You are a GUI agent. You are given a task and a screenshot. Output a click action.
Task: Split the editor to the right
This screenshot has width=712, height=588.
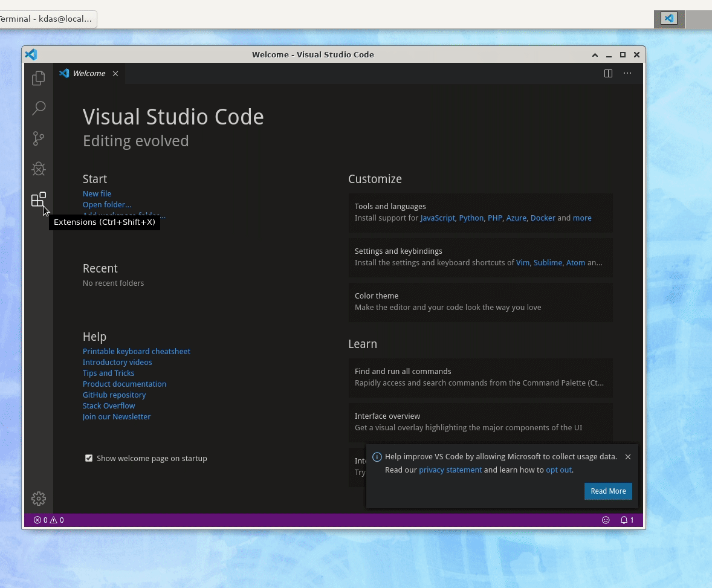(608, 74)
